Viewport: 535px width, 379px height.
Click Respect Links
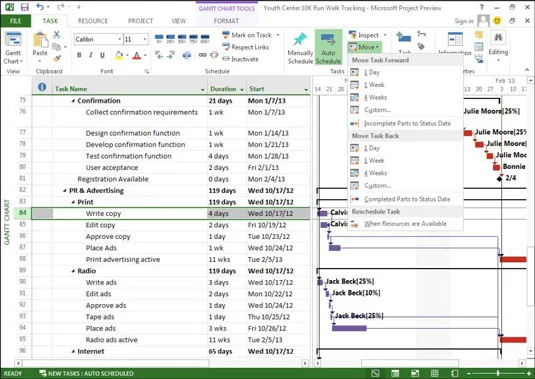(x=246, y=47)
